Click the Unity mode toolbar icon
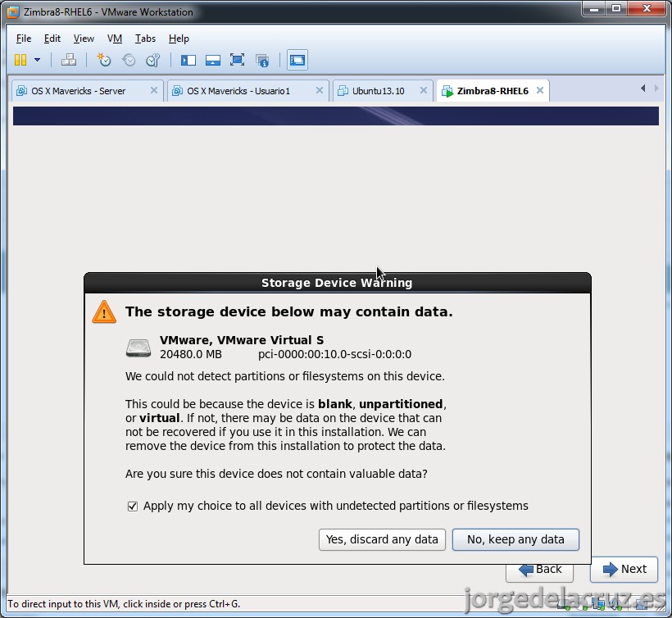 pyautogui.click(x=262, y=61)
